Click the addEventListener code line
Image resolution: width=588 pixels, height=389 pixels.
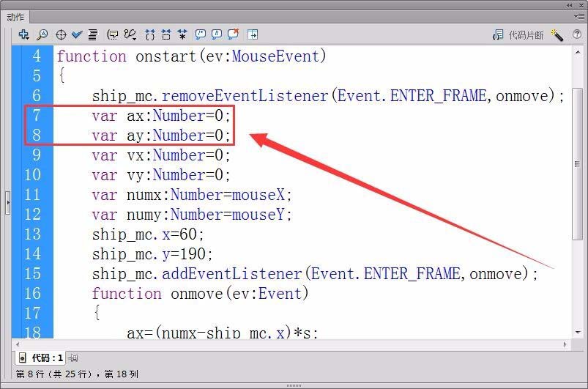point(315,274)
